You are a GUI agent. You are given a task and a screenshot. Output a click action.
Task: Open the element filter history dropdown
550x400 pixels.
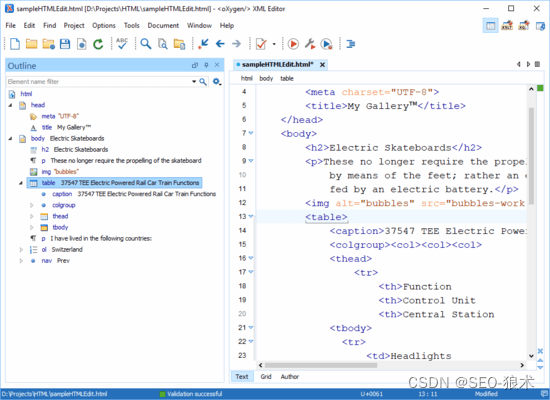(x=194, y=82)
